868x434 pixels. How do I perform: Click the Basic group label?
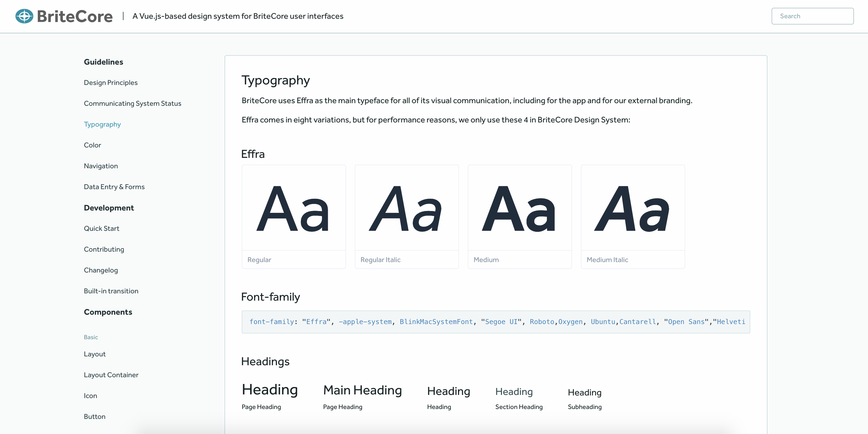tap(91, 337)
